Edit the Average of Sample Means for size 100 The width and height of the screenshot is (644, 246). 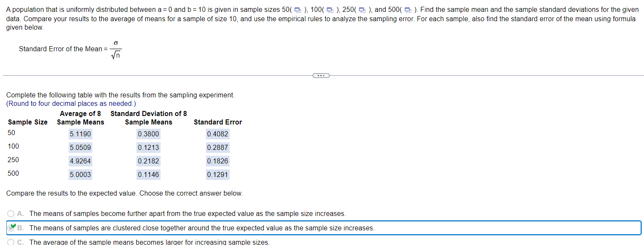click(x=80, y=147)
